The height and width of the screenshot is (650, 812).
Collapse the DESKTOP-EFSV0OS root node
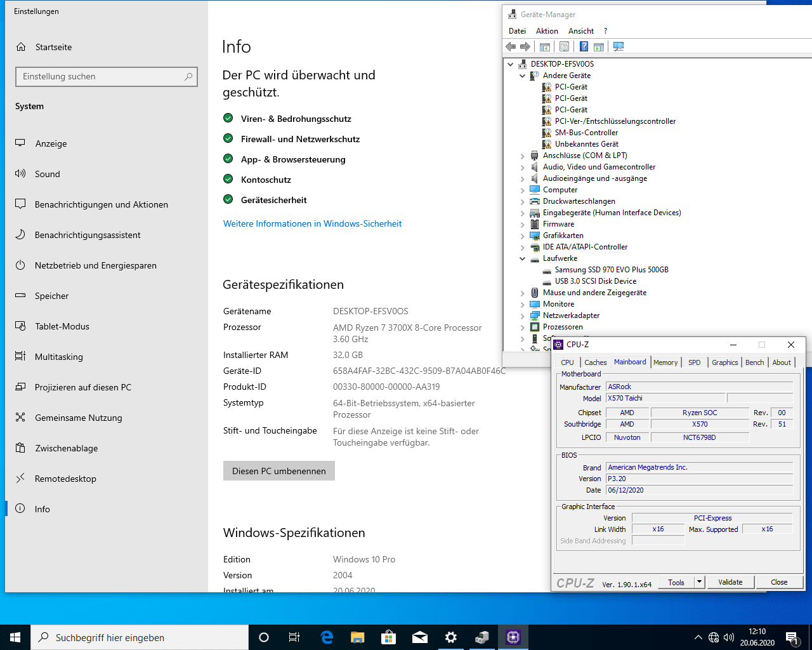[x=510, y=64]
